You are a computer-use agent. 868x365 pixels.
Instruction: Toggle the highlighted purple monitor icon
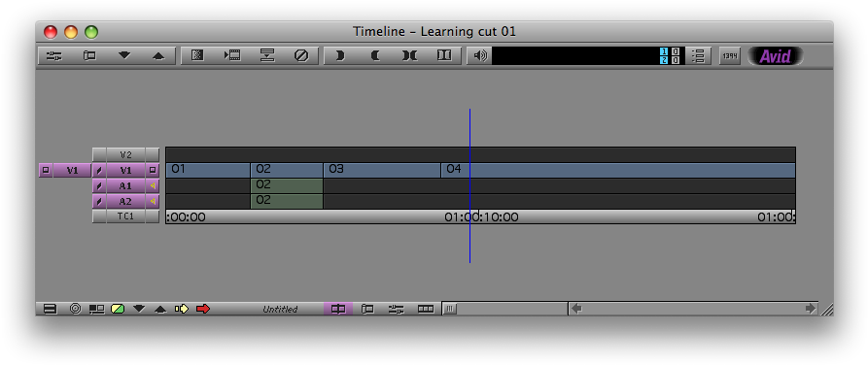click(338, 309)
